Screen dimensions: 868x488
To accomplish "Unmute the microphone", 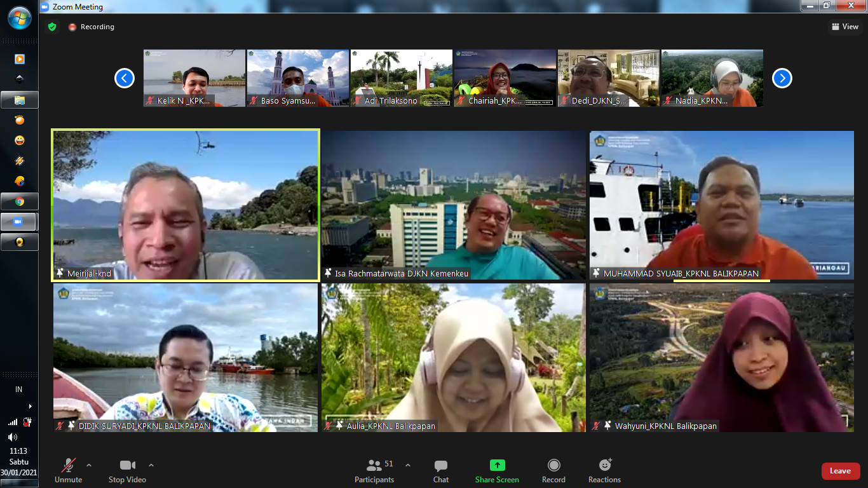I will point(68,466).
